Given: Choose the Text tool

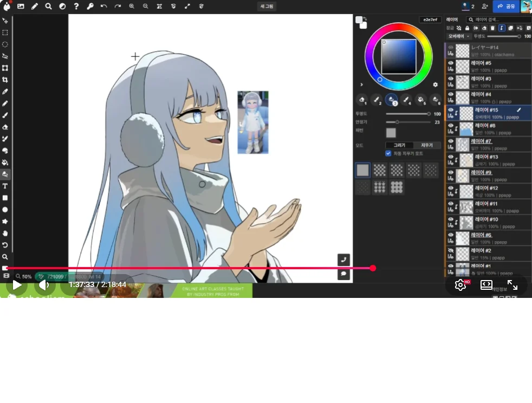Looking at the screenshot, I should (x=5, y=186).
